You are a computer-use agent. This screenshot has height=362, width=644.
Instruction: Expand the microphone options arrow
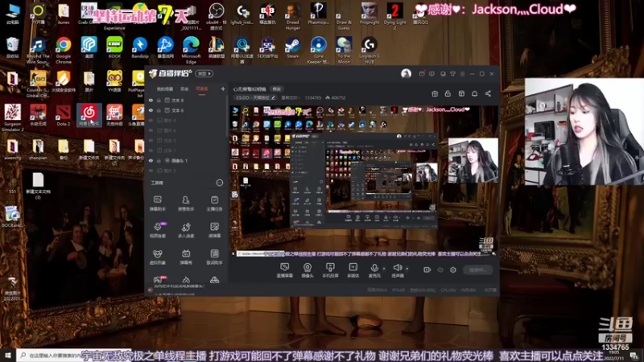point(384,269)
